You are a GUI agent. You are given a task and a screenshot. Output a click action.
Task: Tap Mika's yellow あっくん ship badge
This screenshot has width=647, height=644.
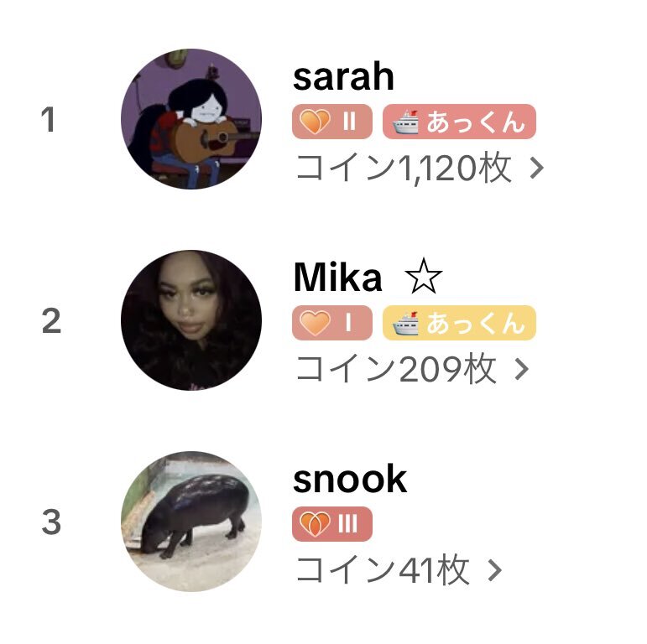(x=459, y=323)
